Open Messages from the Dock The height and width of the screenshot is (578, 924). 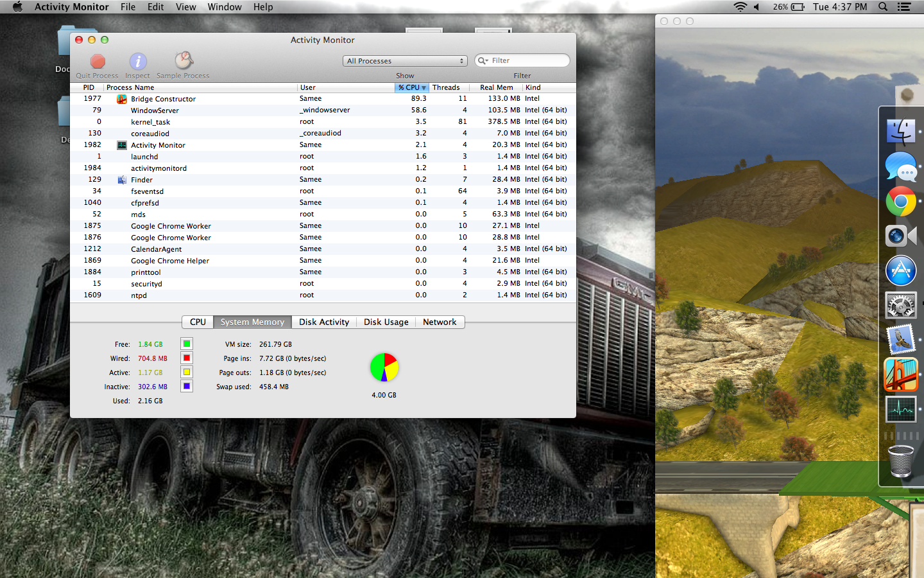point(901,167)
